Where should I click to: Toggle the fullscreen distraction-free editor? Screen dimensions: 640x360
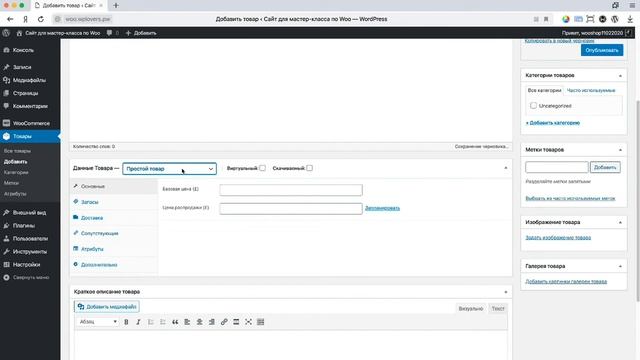248,322
